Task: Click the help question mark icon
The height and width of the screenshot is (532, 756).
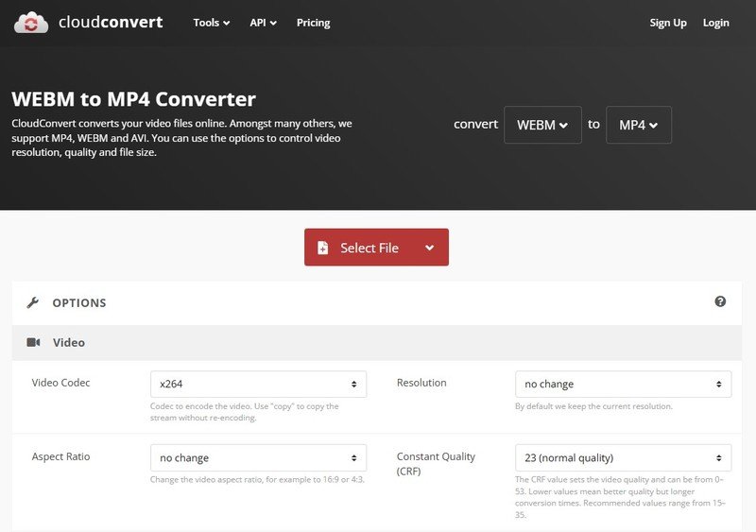Action: pyautogui.click(x=720, y=301)
